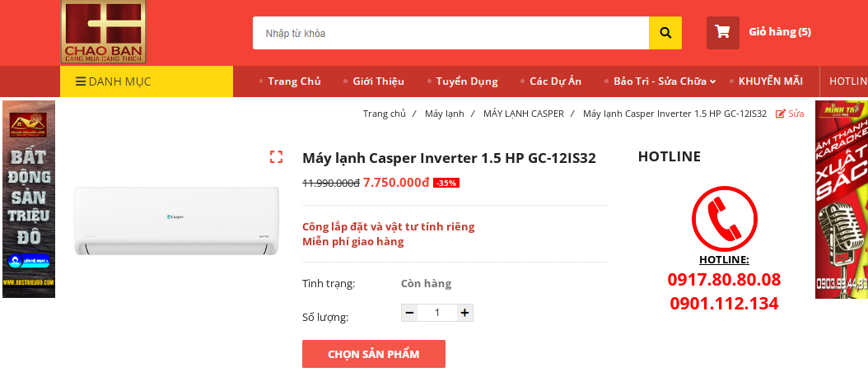868x372 pixels.
Task: Open Giới Thiệu menu item
Action: [x=378, y=81]
